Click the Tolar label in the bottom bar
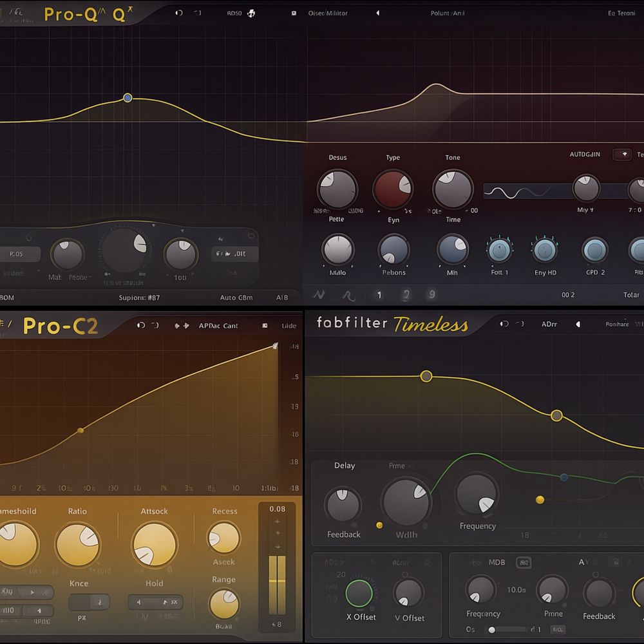This screenshot has width=644, height=644. click(x=631, y=295)
